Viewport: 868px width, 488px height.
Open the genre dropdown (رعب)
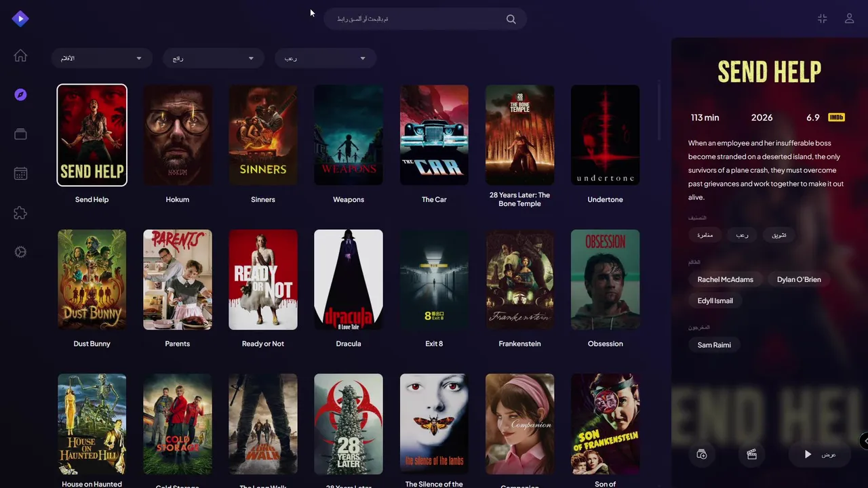point(325,58)
